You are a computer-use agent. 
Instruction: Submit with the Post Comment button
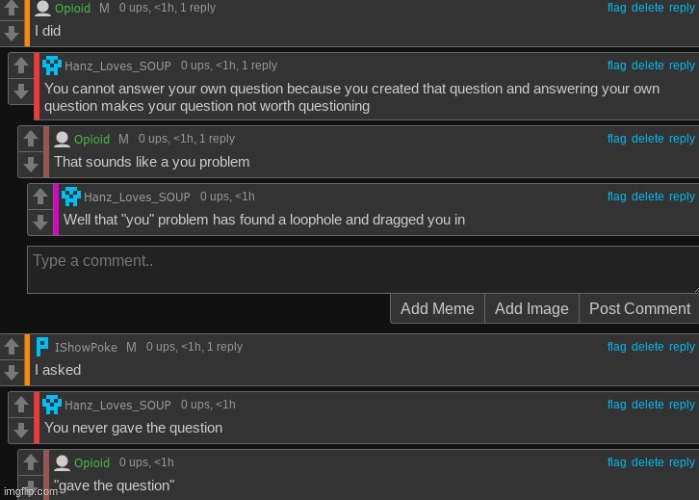(639, 309)
